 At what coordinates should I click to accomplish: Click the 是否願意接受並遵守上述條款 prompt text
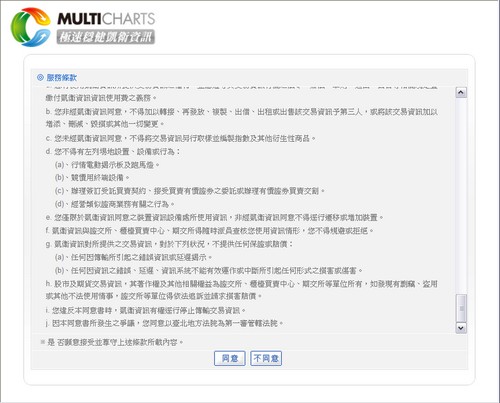[115, 342]
